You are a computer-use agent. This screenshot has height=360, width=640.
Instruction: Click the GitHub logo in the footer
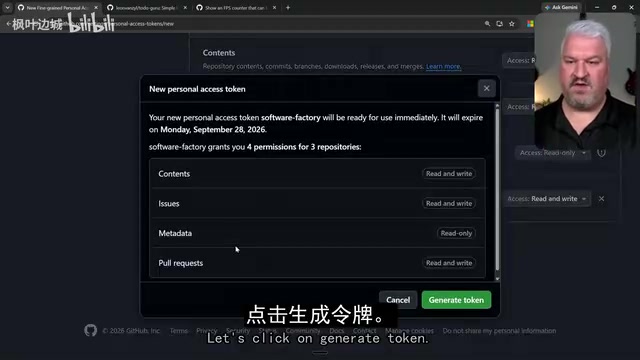click(91, 330)
